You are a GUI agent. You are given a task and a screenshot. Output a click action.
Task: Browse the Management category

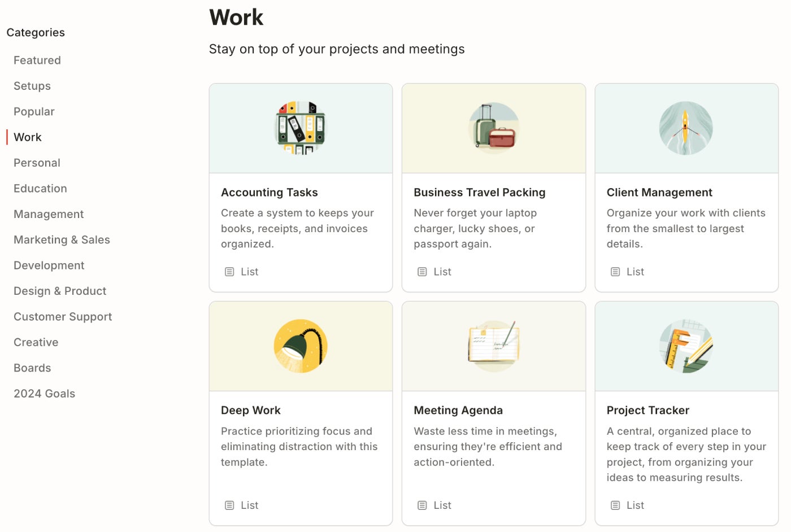(x=49, y=214)
